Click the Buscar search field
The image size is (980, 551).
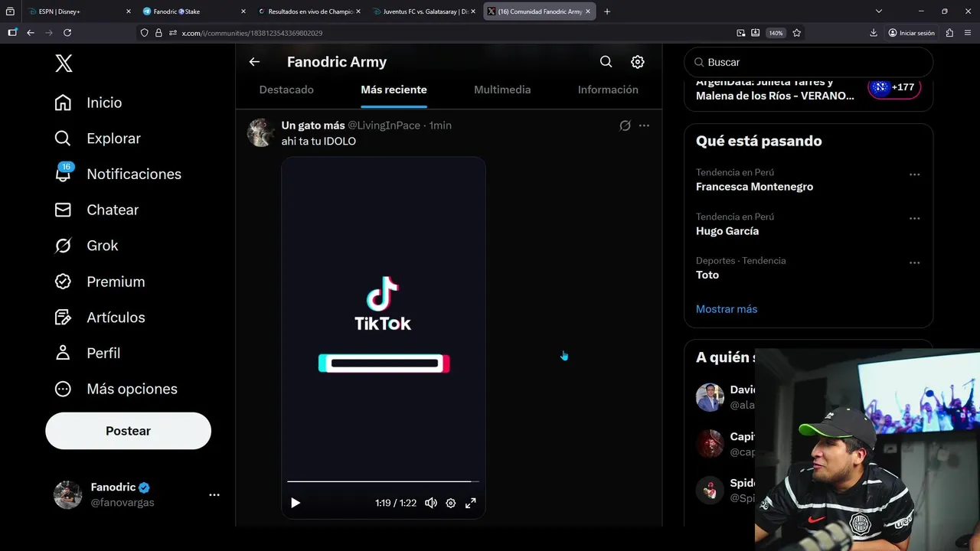click(x=808, y=62)
